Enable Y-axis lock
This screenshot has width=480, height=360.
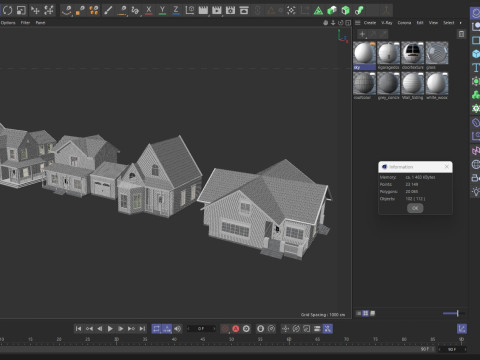point(162,10)
